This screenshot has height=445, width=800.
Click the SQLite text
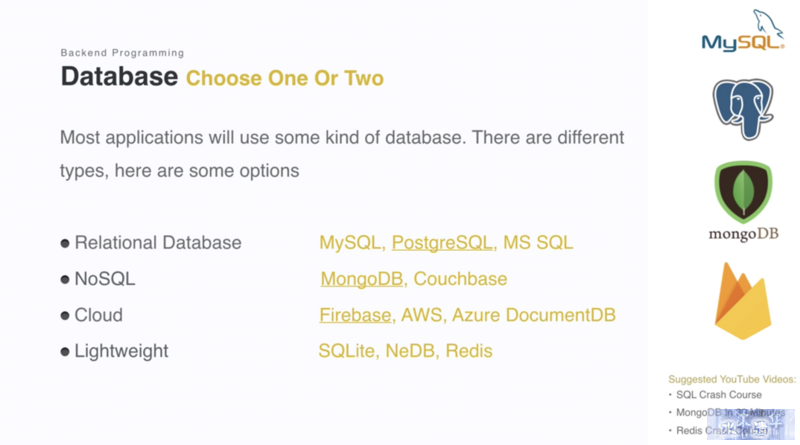pos(346,351)
